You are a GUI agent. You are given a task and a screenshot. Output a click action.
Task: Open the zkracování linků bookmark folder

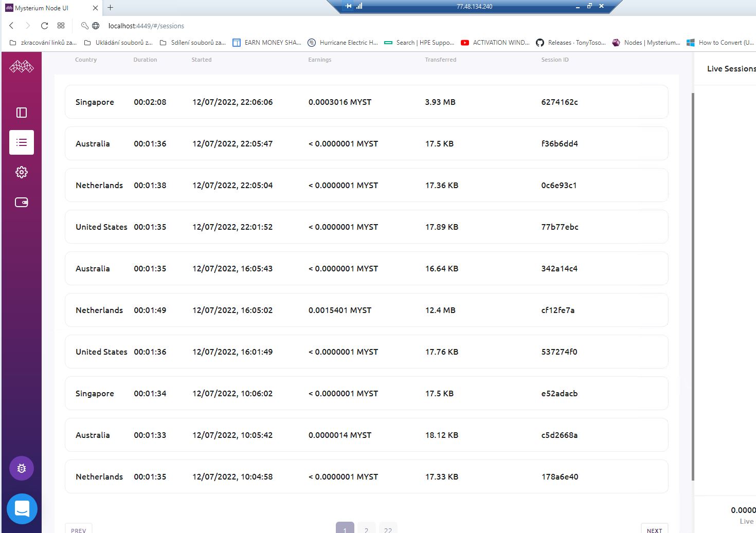[43, 43]
